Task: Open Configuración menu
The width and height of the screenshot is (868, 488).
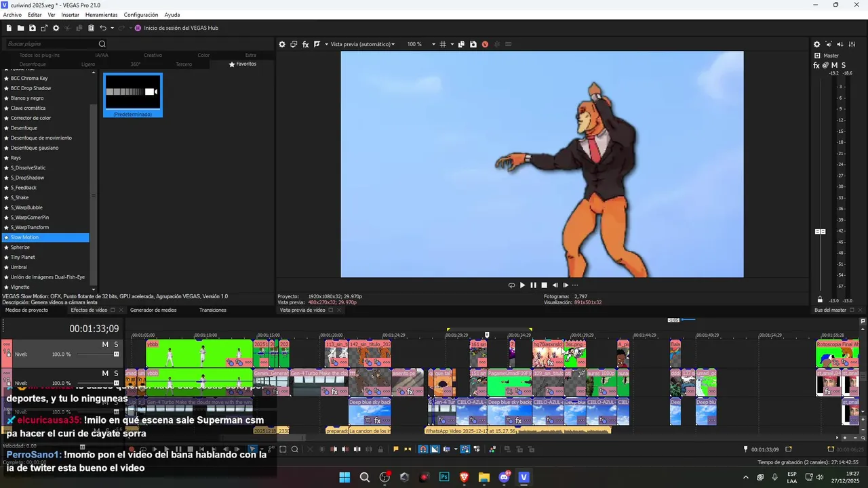Action: (141, 15)
